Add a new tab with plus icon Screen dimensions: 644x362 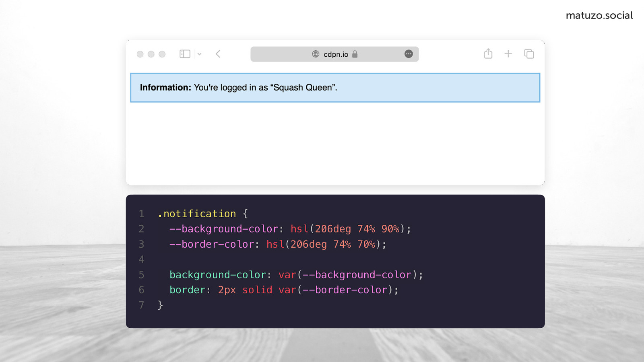click(x=508, y=54)
